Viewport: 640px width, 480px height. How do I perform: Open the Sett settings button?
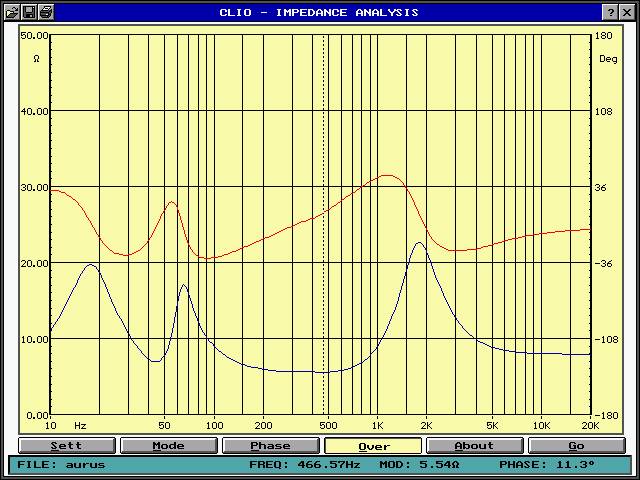[67, 446]
